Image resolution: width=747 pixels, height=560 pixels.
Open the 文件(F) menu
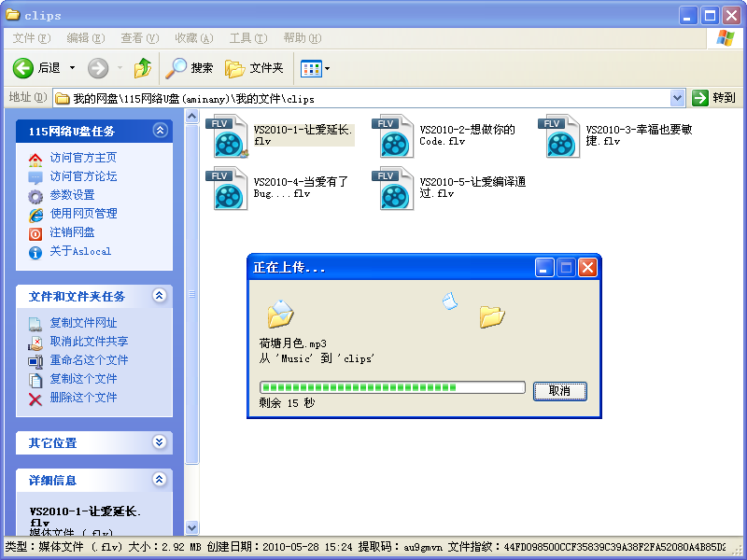coord(32,38)
